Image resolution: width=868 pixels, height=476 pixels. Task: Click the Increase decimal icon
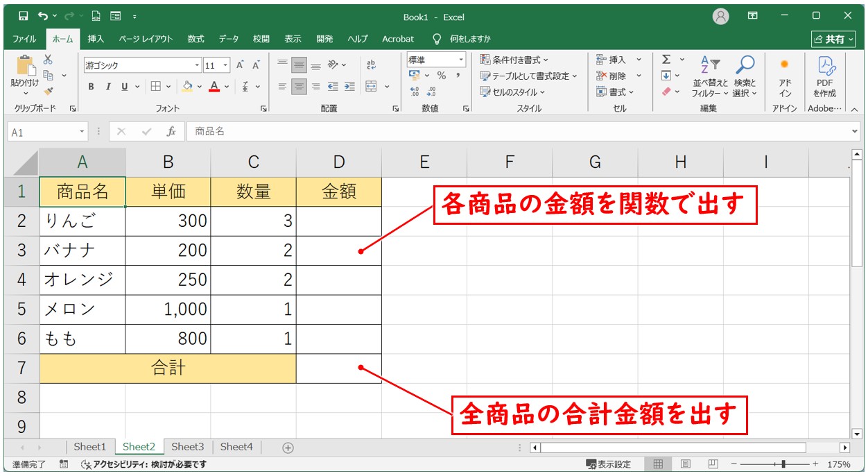tap(415, 91)
